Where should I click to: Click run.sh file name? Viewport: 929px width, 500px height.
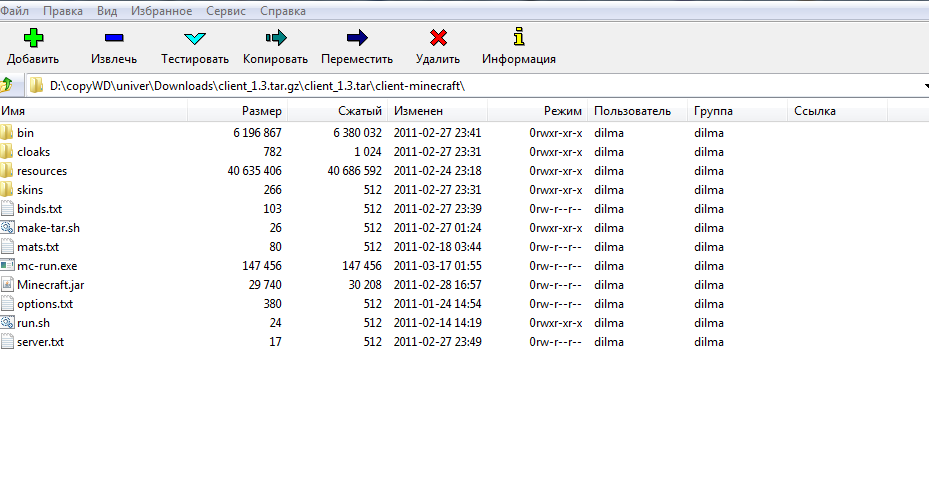coord(33,322)
